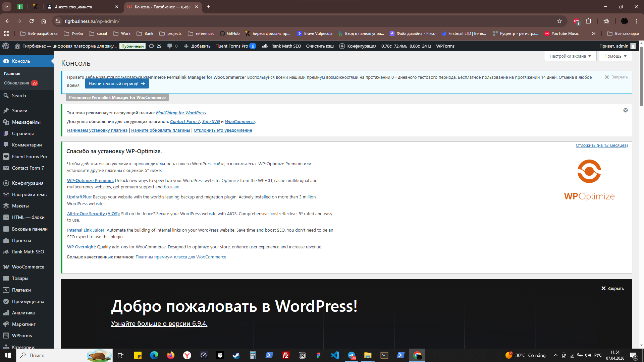This screenshot has width=644, height=362.
Task: Open a new browser tab
Action: (209, 7)
